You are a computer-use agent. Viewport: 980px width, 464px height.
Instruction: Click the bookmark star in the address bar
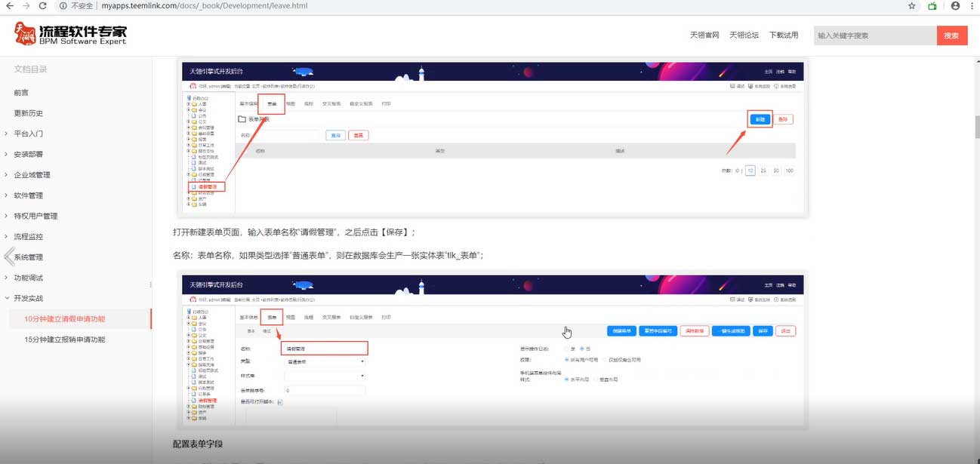[x=911, y=6]
